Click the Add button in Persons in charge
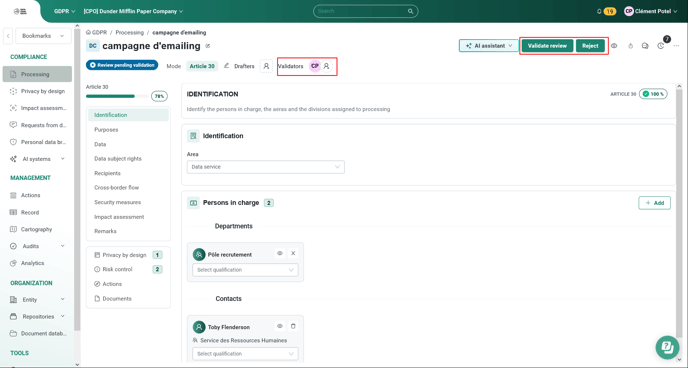The height and width of the screenshot is (368, 688). (654, 203)
